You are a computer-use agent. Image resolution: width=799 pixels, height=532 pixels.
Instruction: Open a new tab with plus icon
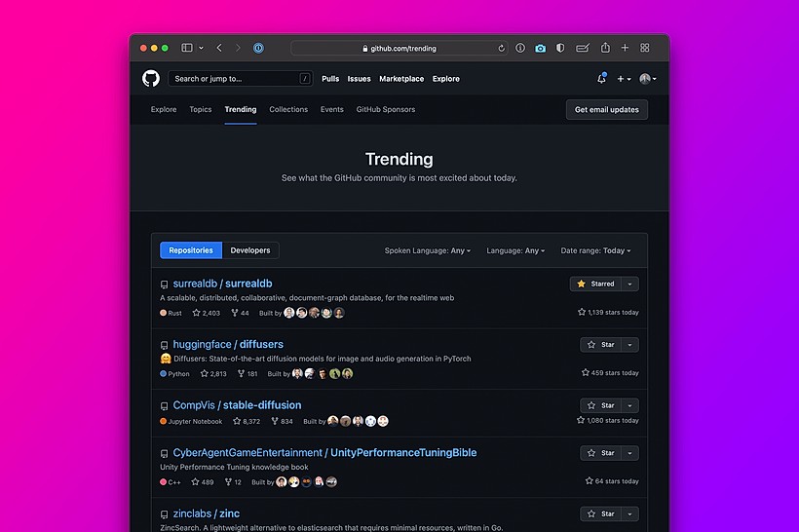pos(625,48)
